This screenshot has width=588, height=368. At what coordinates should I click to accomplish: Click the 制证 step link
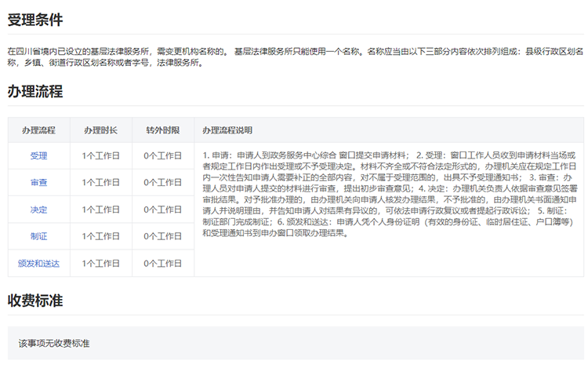tap(38, 236)
